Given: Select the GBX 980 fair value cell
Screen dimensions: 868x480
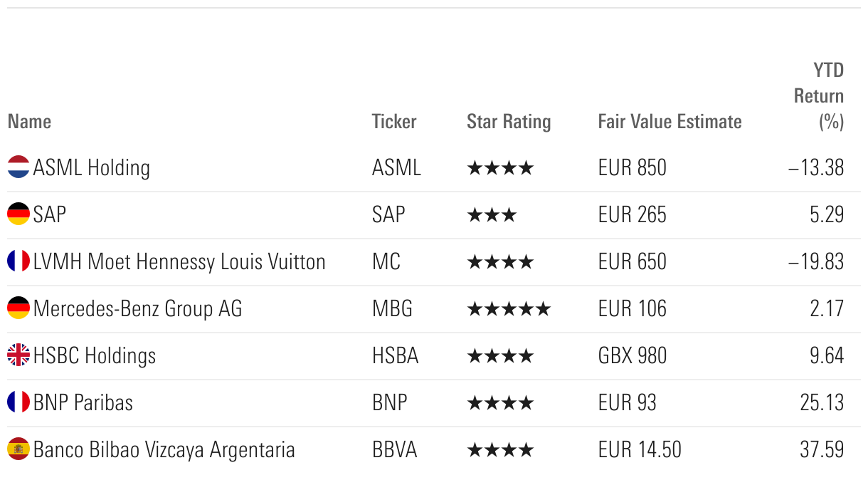Looking at the screenshot, I should click(x=633, y=356).
